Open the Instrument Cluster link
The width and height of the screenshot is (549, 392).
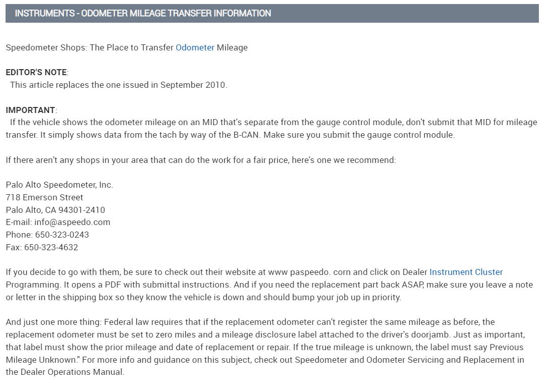(x=466, y=272)
